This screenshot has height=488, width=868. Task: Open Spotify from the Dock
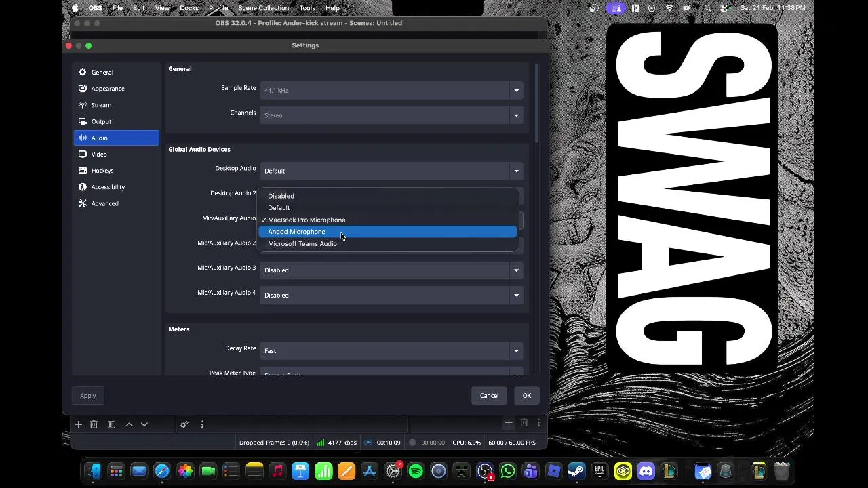point(416,471)
